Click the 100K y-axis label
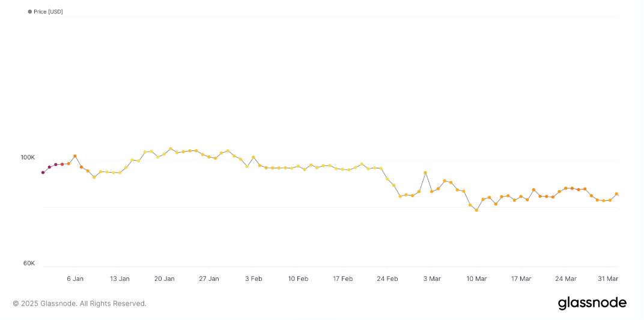The width and height of the screenshot is (644, 320). (28, 158)
